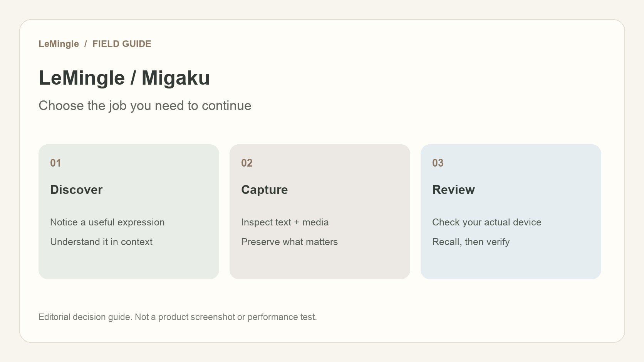Screen dimensions: 644x362
Task: Select the FIELD GUIDE breadcrumb
Action: pos(122,44)
